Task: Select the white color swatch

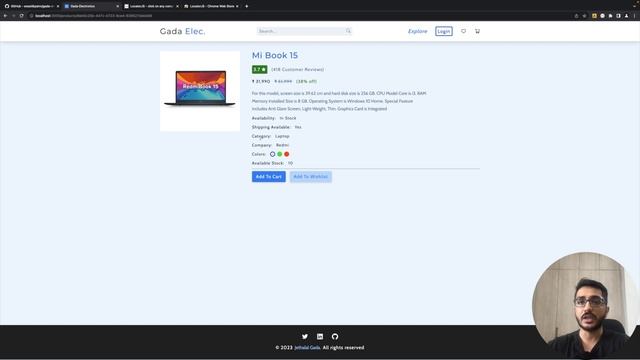Action: tap(272, 154)
